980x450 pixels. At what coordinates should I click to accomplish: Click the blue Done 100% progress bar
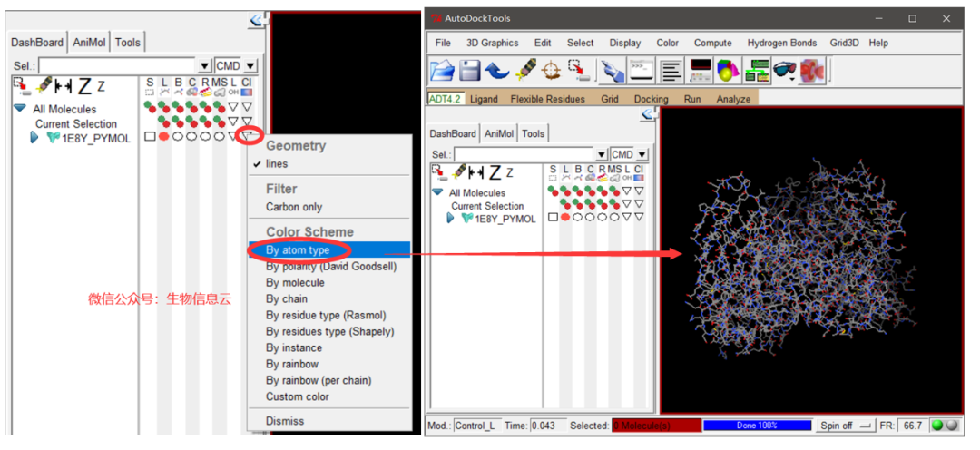758,426
